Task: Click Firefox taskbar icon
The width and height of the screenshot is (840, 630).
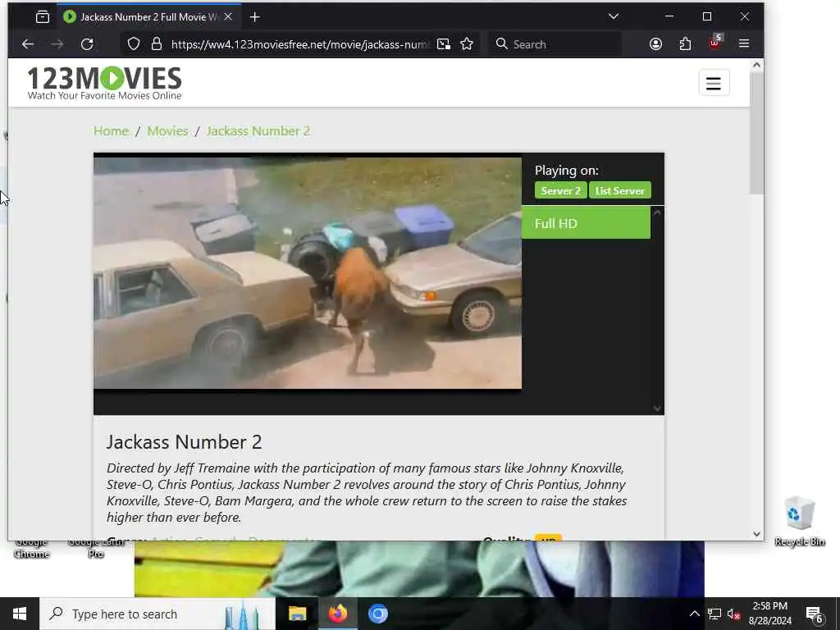Action: tap(337, 614)
